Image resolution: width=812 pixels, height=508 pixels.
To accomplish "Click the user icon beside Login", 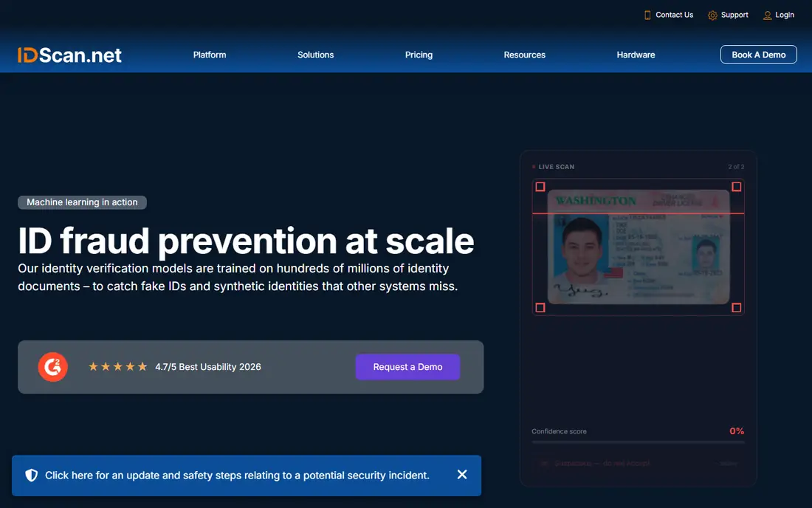I will [x=767, y=15].
